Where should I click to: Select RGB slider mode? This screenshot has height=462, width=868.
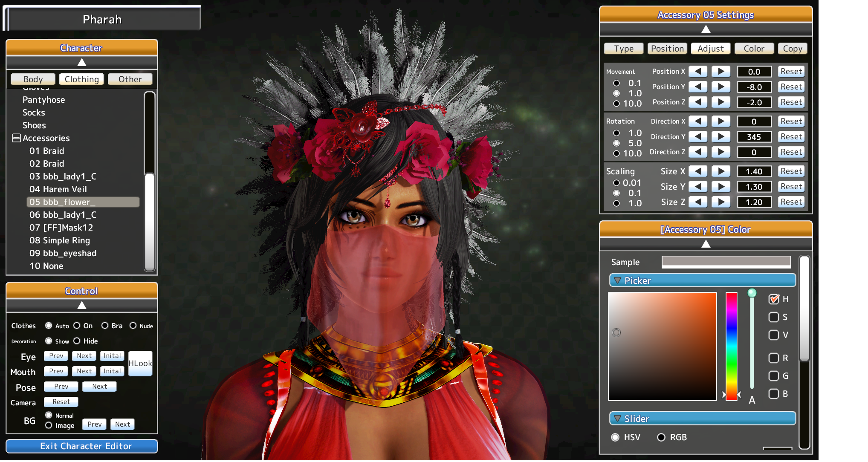coord(661,437)
